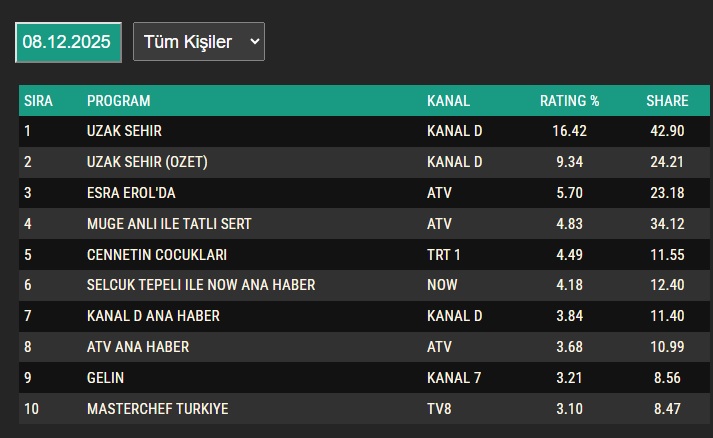
Task: Open the 08.12.2025 date picker field
Action: pyautogui.click(x=68, y=42)
